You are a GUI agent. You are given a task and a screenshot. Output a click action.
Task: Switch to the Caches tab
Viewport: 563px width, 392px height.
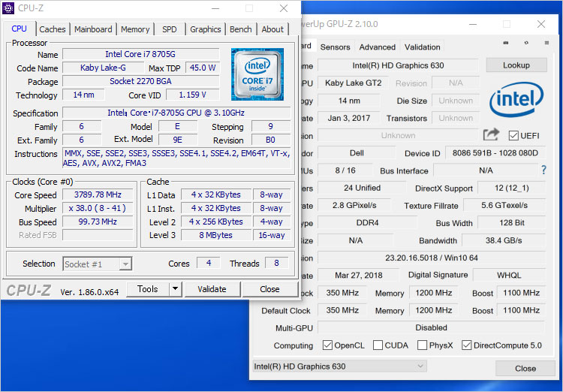53,29
